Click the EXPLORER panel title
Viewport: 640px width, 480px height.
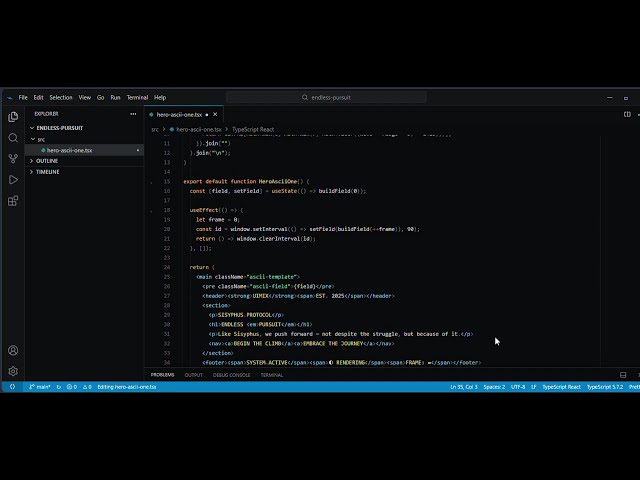pos(46,114)
